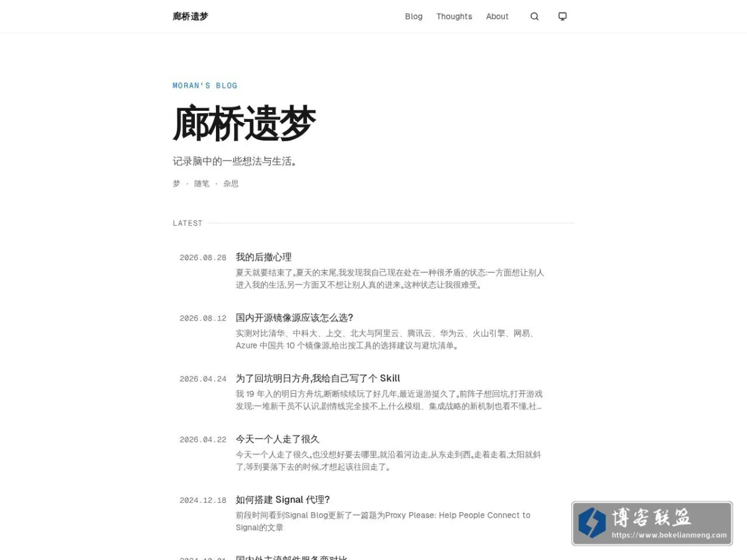The image size is (747, 560).
Task: Open the post 我的后撤心理
Action: pos(263,257)
